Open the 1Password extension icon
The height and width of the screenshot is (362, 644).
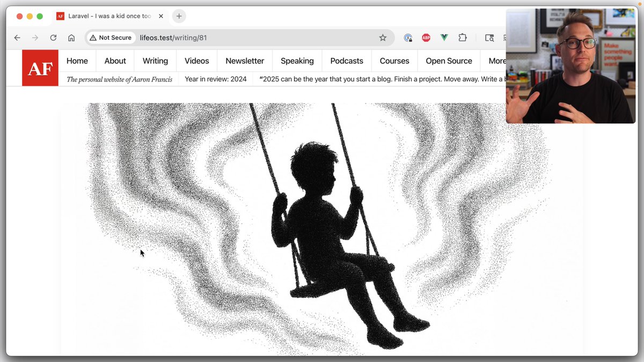(x=408, y=38)
